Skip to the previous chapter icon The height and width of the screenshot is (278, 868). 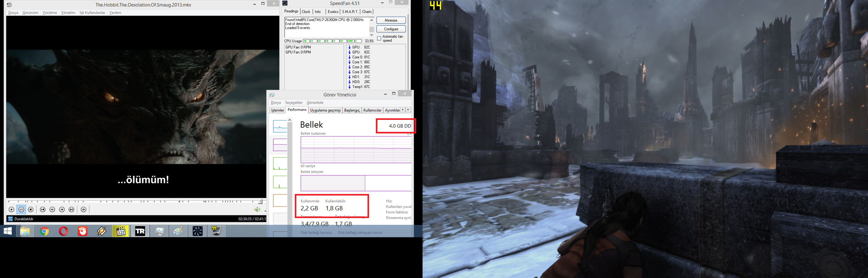coord(43,210)
